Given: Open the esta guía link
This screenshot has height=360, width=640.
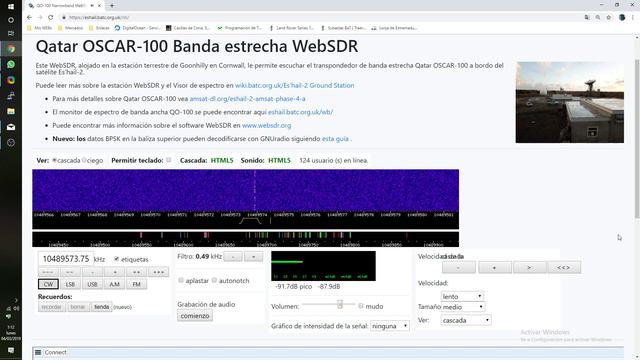Looking at the screenshot, I should (335, 139).
